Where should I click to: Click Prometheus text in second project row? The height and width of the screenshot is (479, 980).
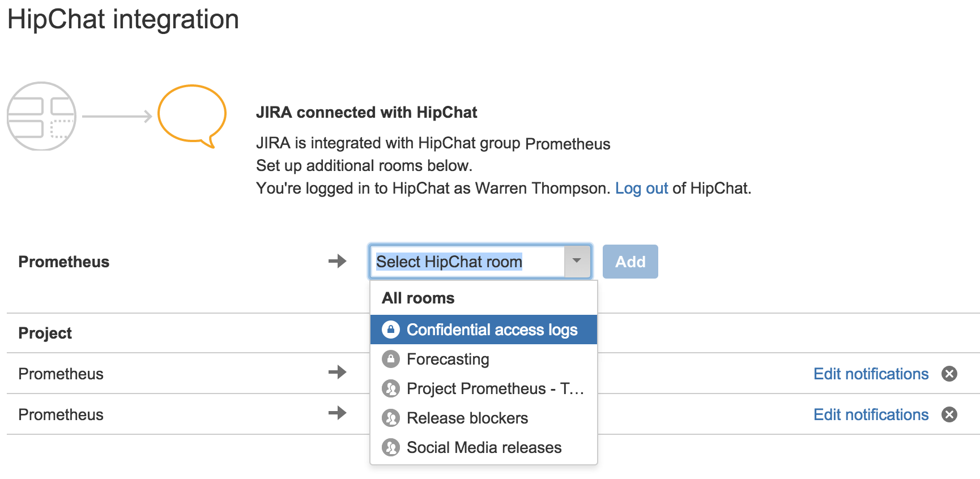61,414
